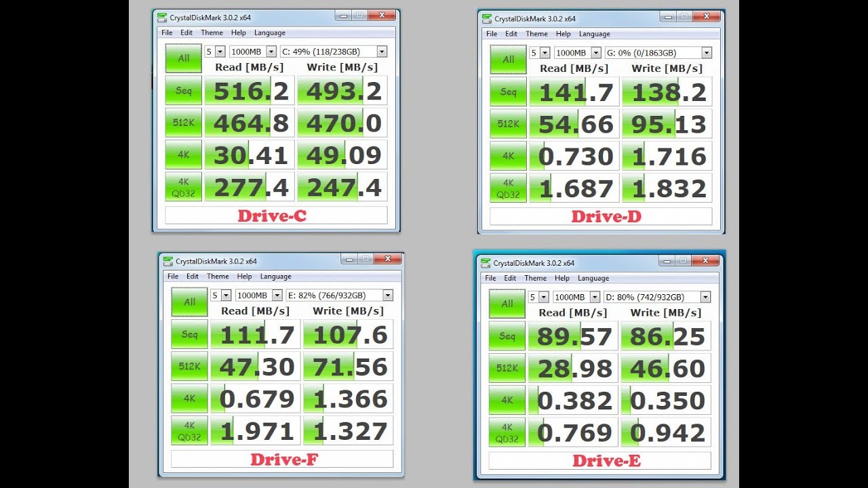
Task: Click the 516.2 Seq read result
Action: (250, 91)
